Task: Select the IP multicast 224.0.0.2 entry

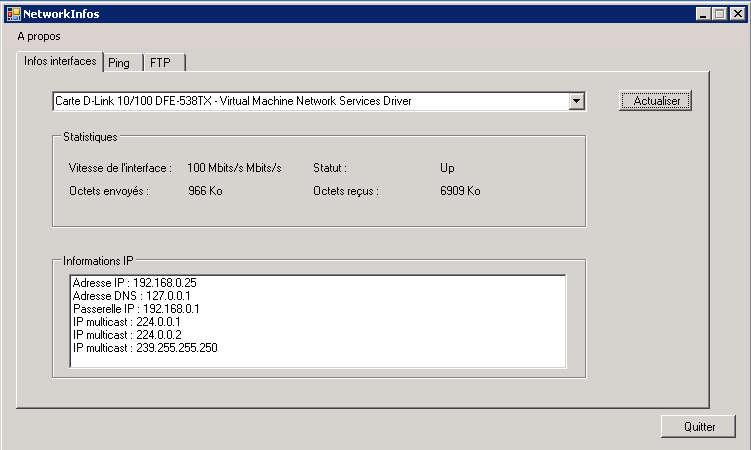Action: click(127, 335)
